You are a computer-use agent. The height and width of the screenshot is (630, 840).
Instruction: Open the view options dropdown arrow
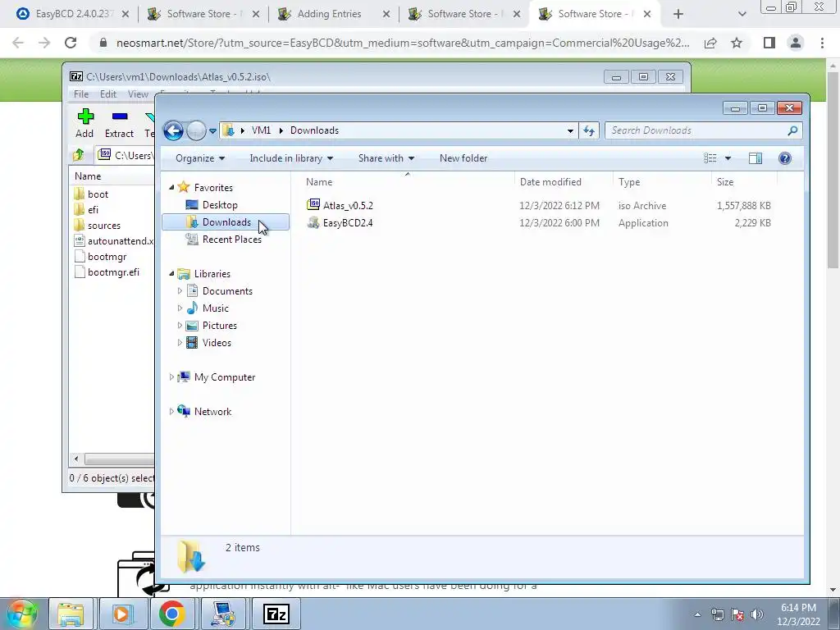click(x=728, y=158)
